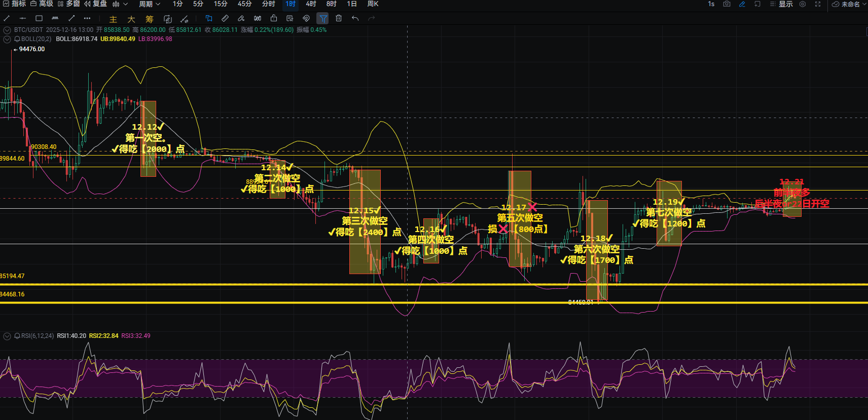868x420 pixels.
Task: Select the trend line drawing tool
Action: 7,18
